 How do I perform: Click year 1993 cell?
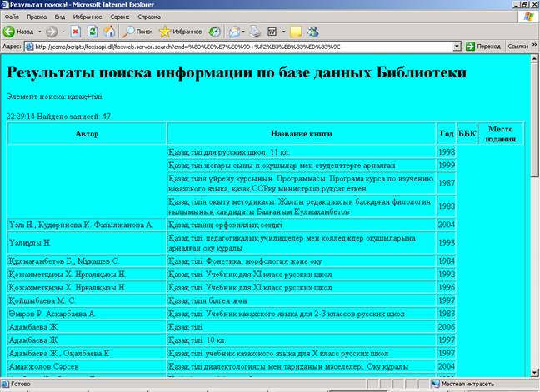click(x=447, y=243)
